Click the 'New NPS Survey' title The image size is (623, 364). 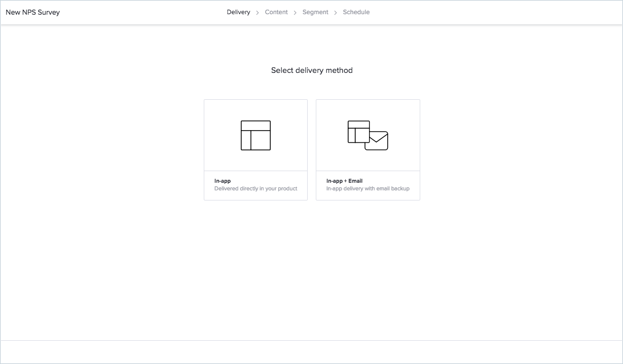(32, 12)
